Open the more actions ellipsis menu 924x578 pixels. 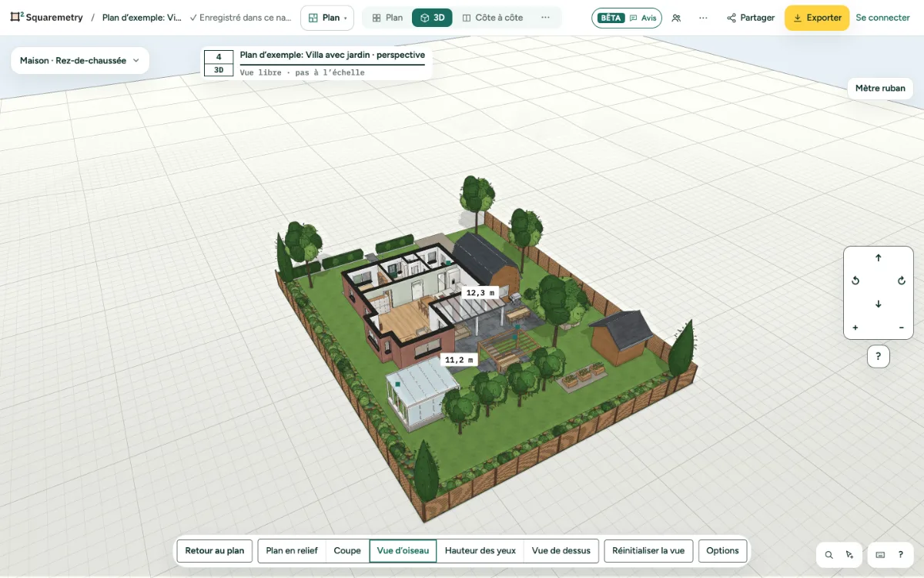pyautogui.click(x=703, y=18)
